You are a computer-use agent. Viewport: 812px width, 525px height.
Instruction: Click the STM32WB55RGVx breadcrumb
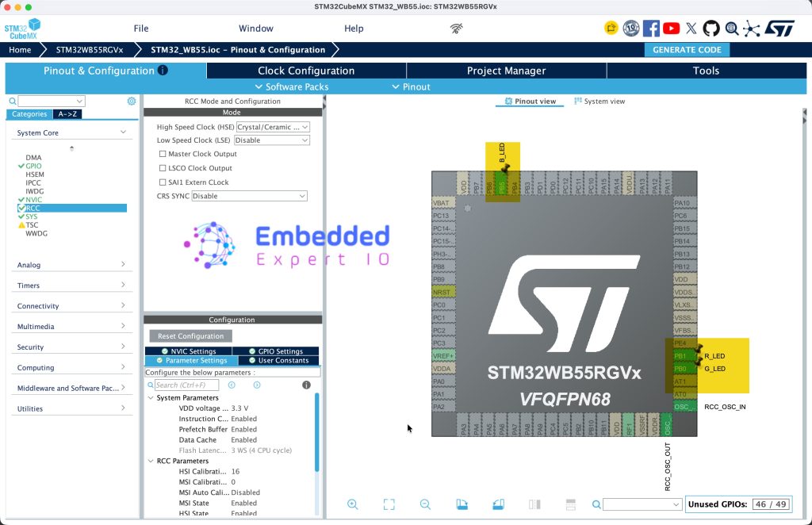pos(90,50)
